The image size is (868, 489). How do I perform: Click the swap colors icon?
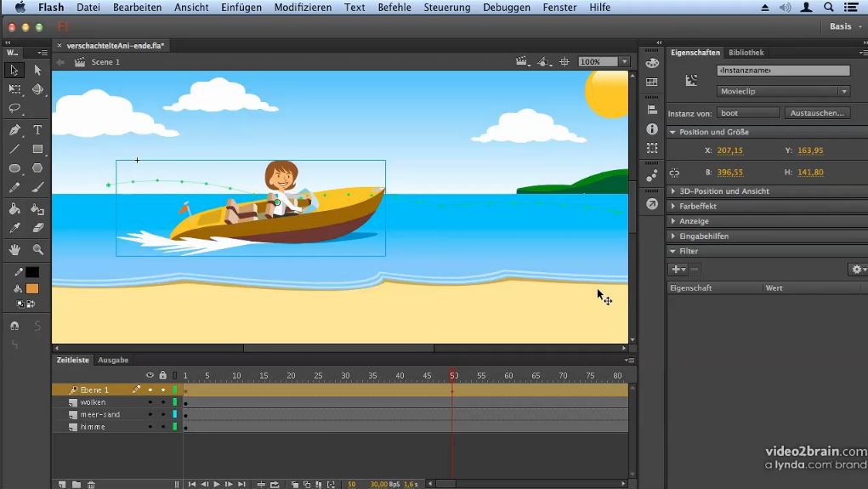click(31, 304)
